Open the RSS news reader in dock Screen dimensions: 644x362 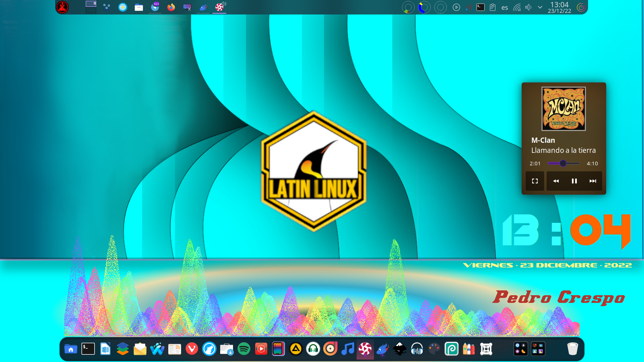click(175, 349)
